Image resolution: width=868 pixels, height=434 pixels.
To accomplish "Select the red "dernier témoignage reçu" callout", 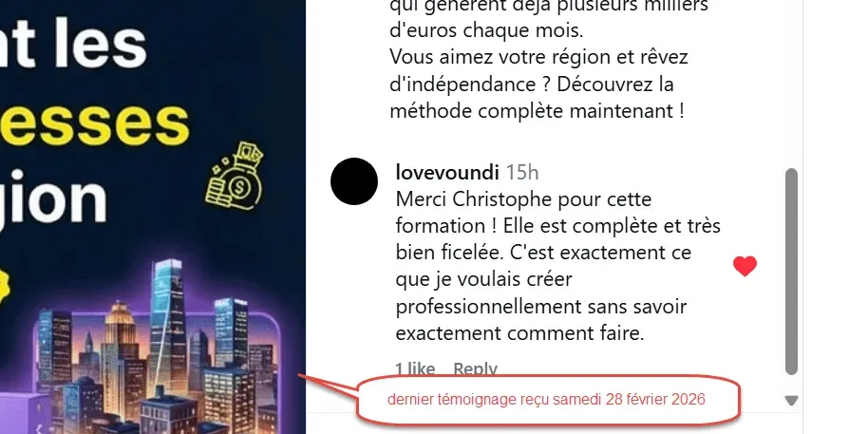I will (x=547, y=399).
